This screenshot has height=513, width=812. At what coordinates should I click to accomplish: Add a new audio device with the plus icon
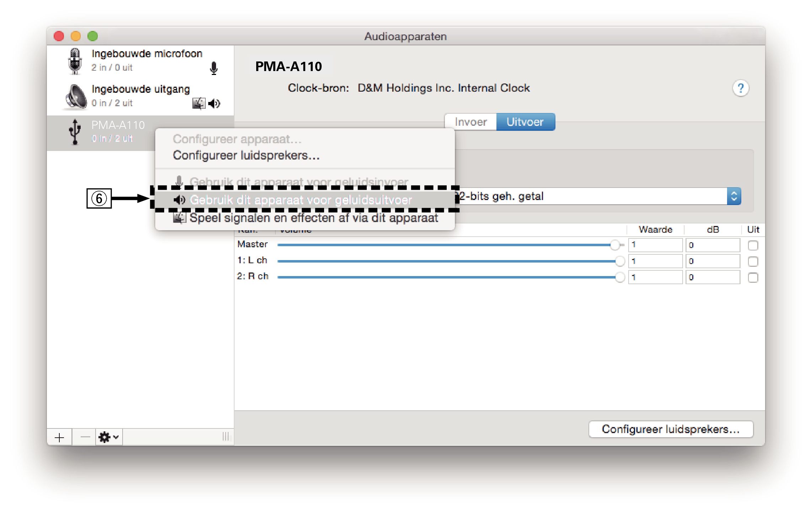coord(59,437)
